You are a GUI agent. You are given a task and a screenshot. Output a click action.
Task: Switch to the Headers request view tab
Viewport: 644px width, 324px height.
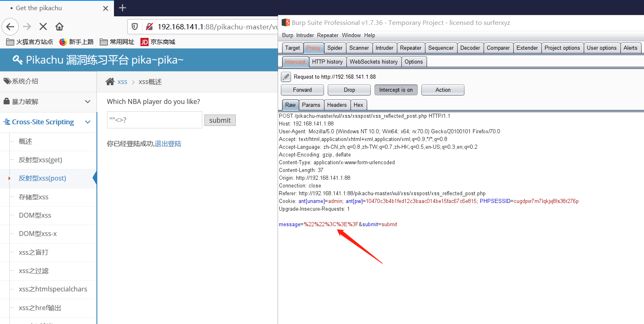(x=337, y=105)
